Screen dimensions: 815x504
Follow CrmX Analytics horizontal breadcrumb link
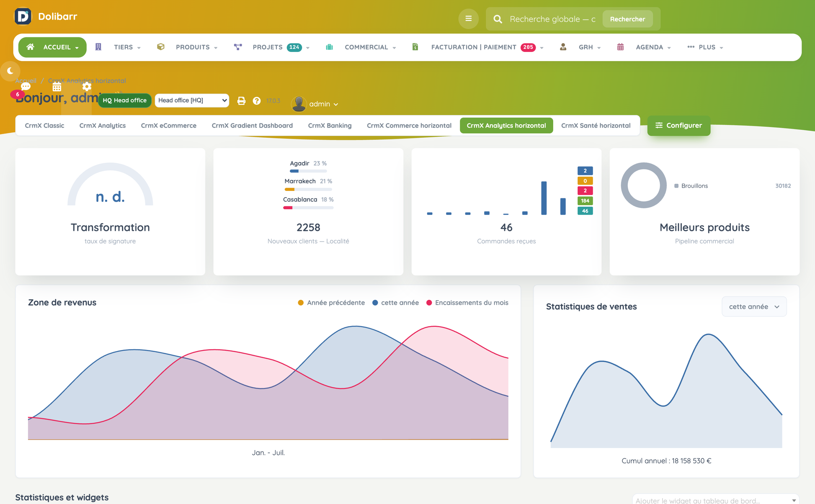87,80
